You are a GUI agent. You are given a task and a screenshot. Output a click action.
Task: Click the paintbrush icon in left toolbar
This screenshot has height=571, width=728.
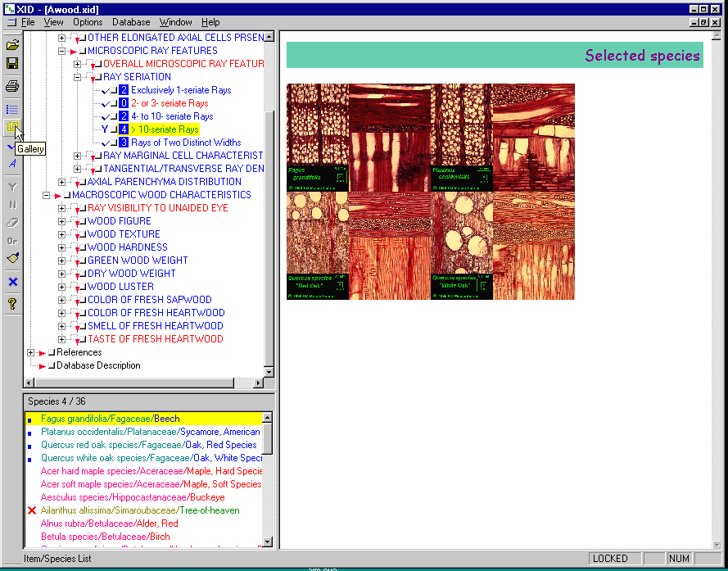pyautogui.click(x=12, y=259)
